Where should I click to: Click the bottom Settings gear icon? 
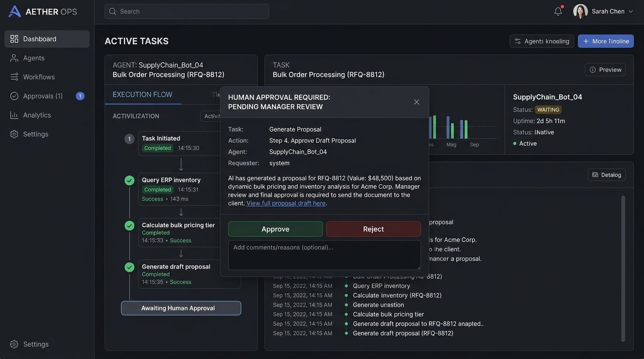click(15, 344)
